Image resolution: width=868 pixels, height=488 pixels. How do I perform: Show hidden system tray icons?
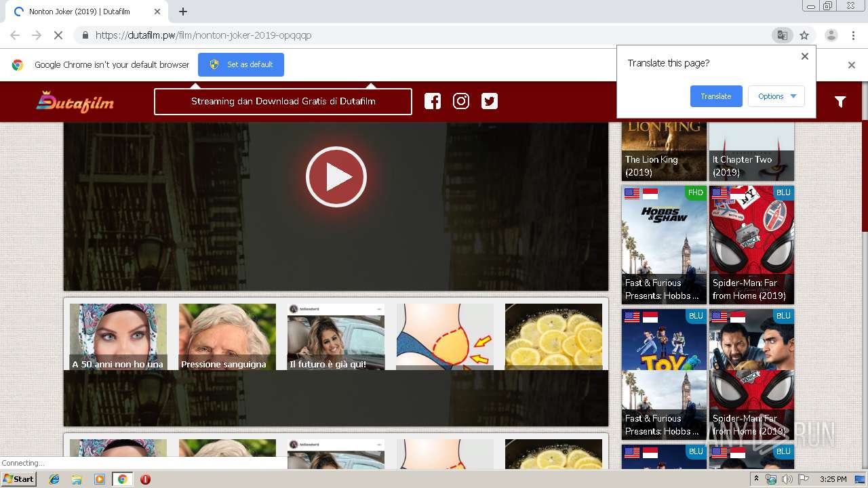click(x=757, y=479)
